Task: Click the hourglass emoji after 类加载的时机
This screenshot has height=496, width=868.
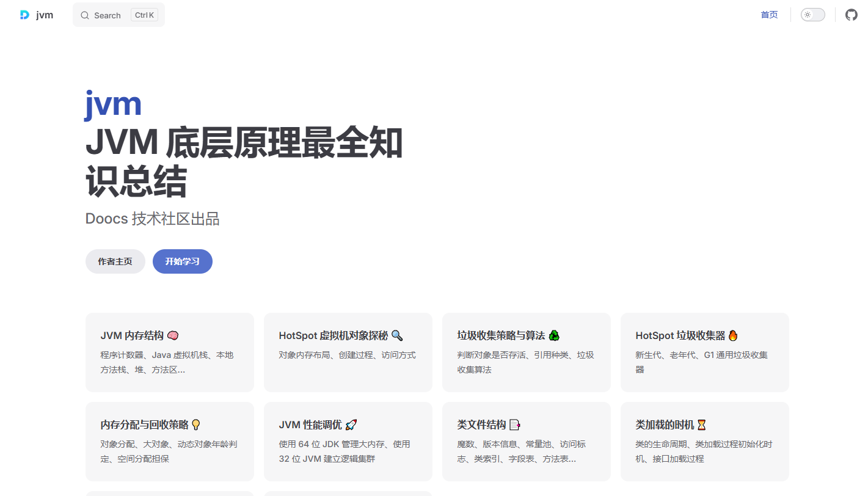Action: tap(702, 425)
